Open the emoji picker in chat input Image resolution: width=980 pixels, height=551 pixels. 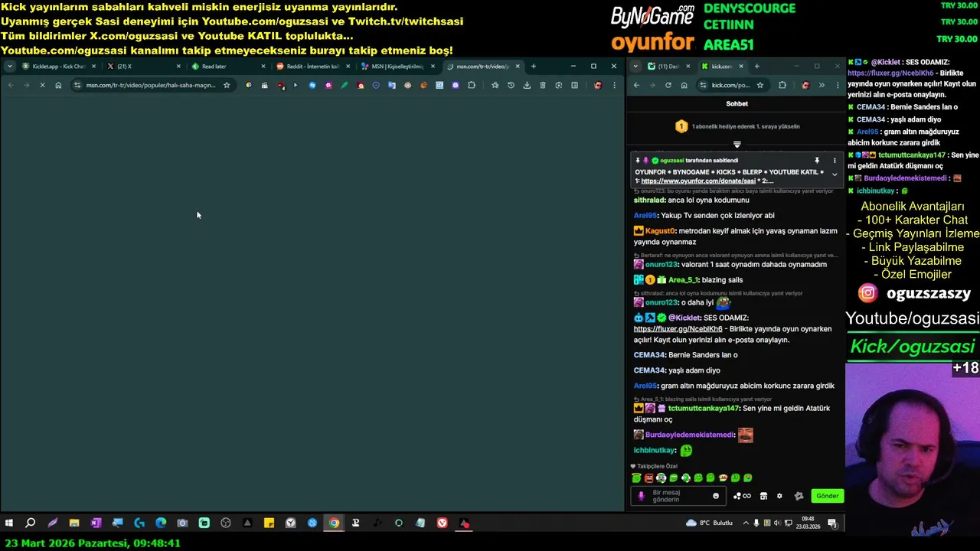pos(716,496)
